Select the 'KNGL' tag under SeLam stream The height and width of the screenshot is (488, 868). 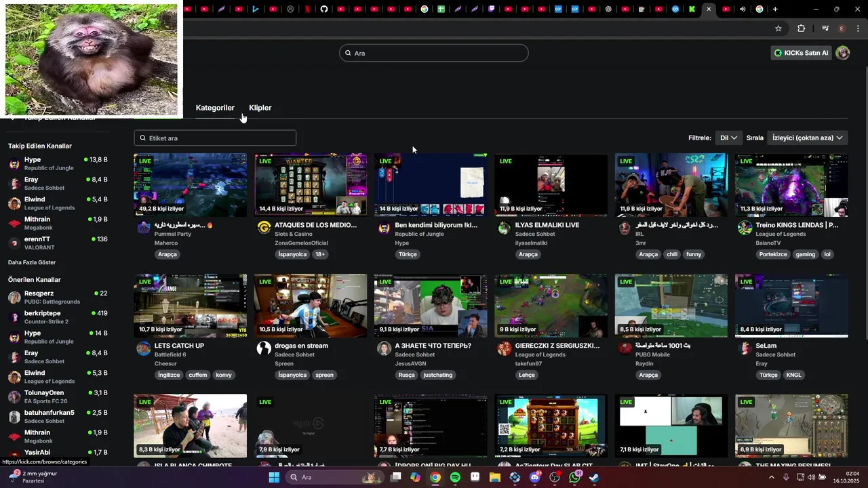pyautogui.click(x=793, y=375)
